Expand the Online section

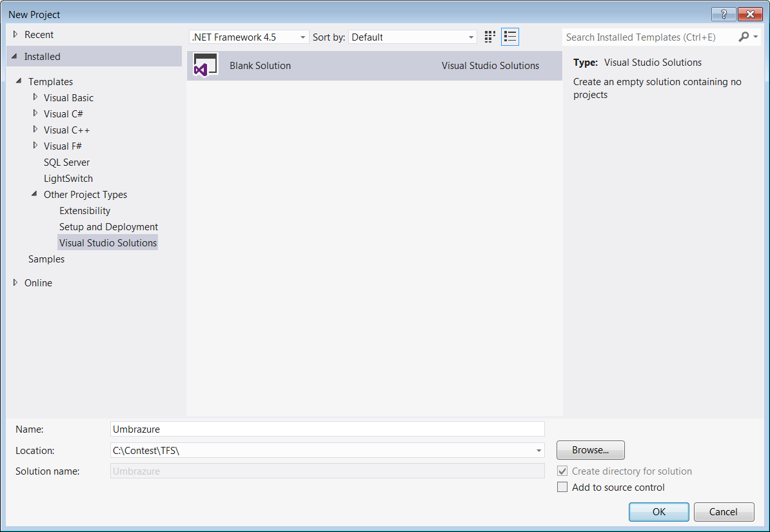(x=16, y=282)
